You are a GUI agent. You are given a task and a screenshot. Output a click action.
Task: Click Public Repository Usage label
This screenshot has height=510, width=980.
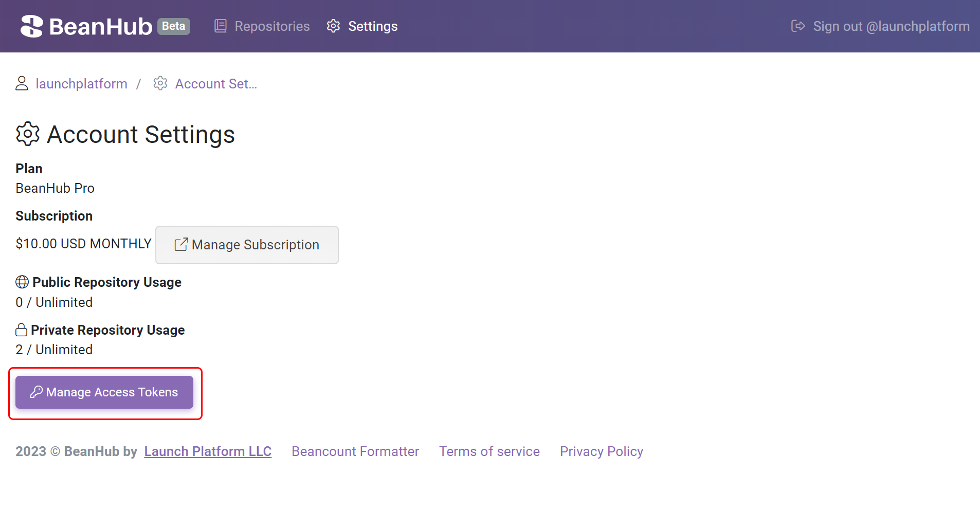point(107,282)
